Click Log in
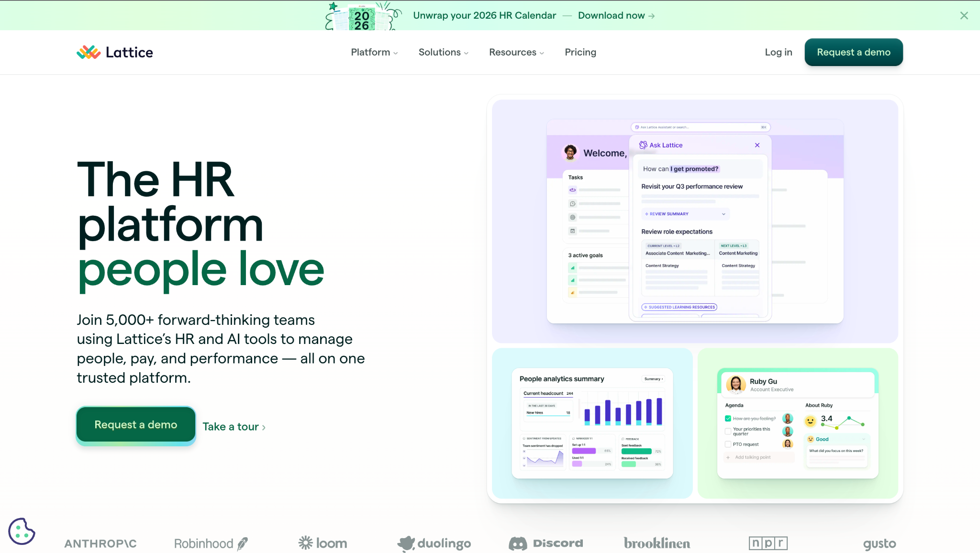Image resolution: width=980 pixels, height=553 pixels. pyautogui.click(x=778, y=52)
